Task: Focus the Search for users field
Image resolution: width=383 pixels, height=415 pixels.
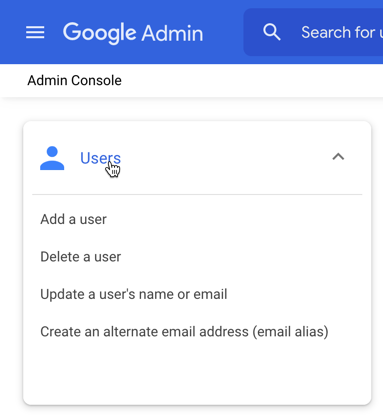Action: [313, 32]
